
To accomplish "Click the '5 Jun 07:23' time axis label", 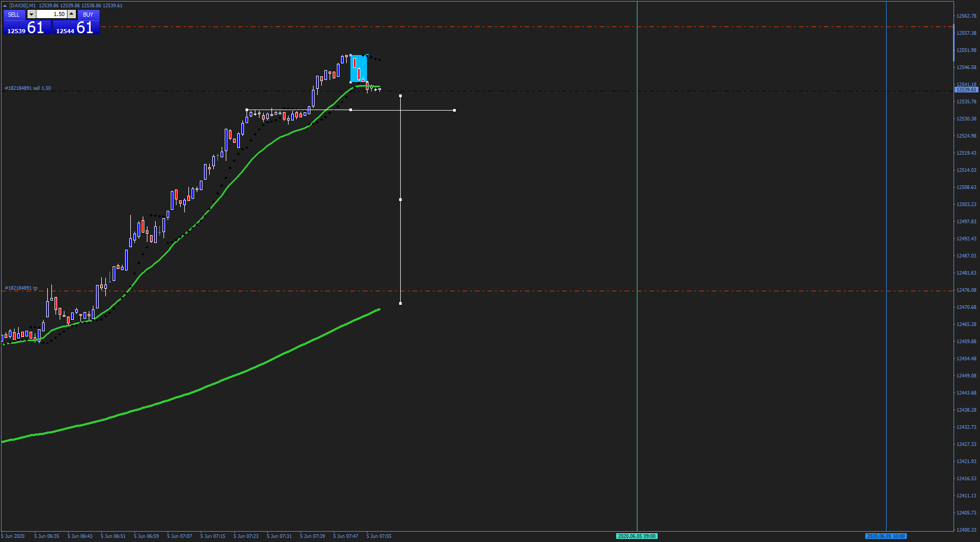I will coord(246,536).
